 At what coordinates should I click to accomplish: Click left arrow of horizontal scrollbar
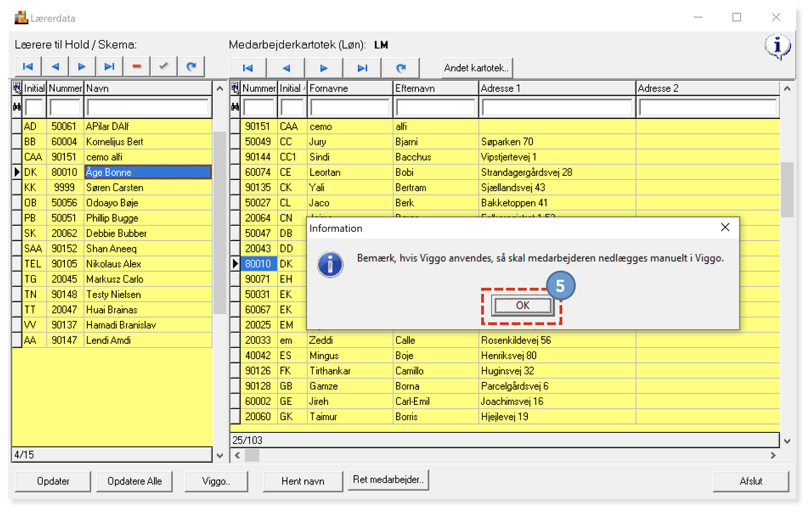[238, 455]
